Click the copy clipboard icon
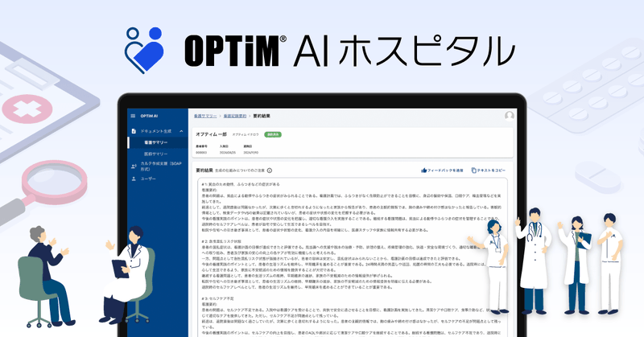 [x=473, y=171]
